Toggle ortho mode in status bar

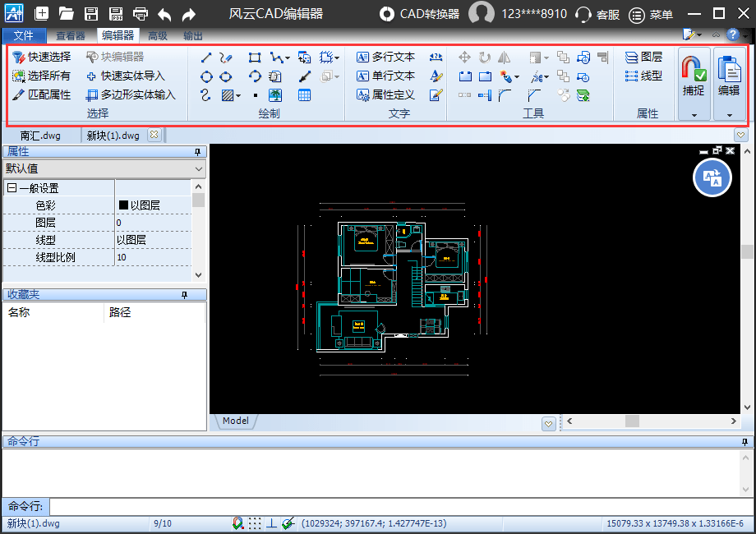(x=272, y=523)
